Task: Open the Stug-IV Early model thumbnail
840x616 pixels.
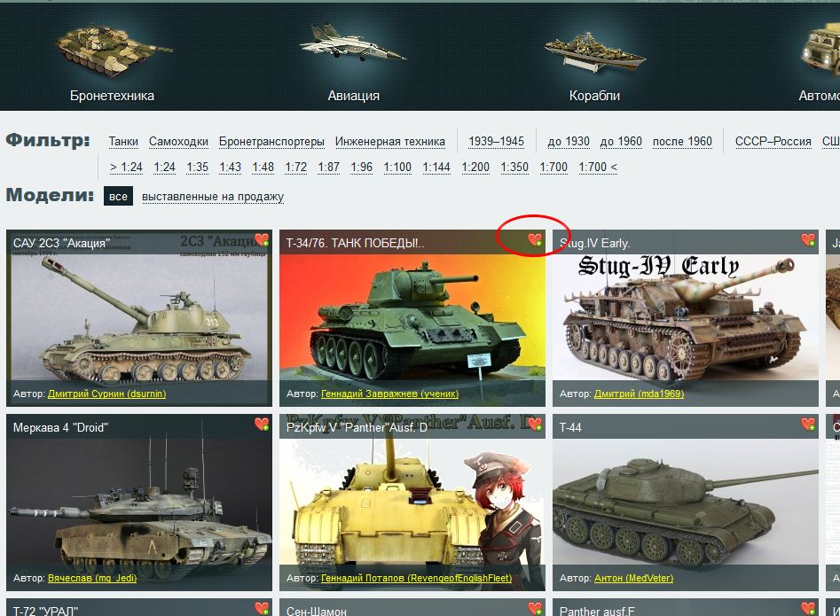Action: [x=685, y=319]
